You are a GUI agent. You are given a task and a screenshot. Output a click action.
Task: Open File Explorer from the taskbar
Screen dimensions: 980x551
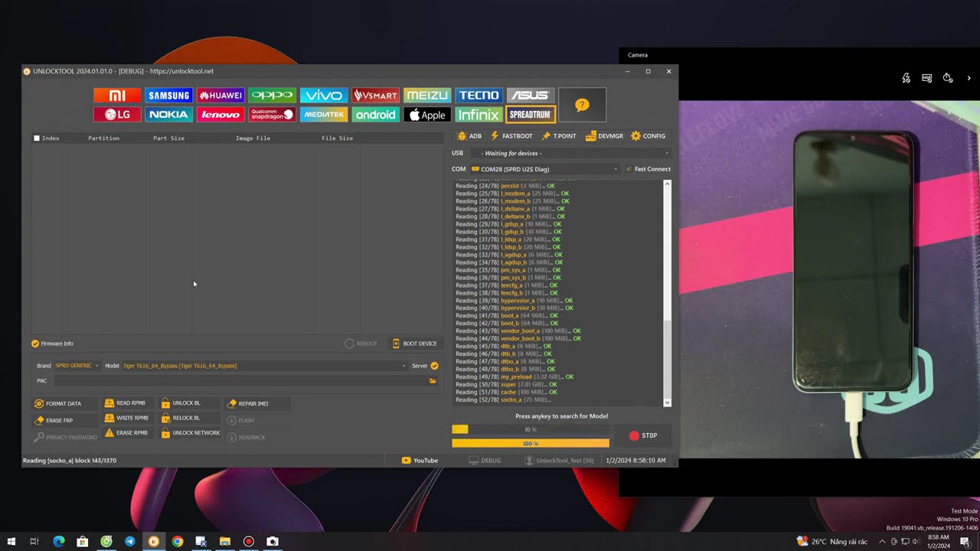click(225, 541)
